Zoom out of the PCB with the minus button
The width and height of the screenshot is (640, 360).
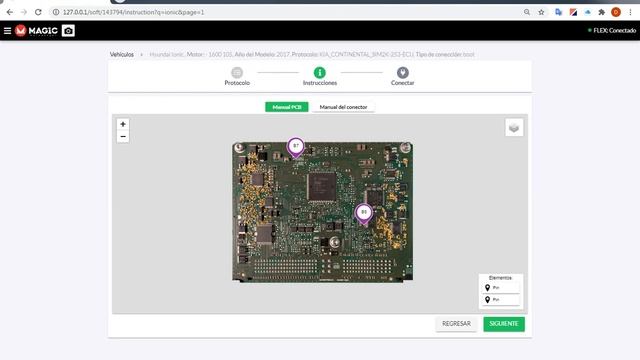point(123,136)
